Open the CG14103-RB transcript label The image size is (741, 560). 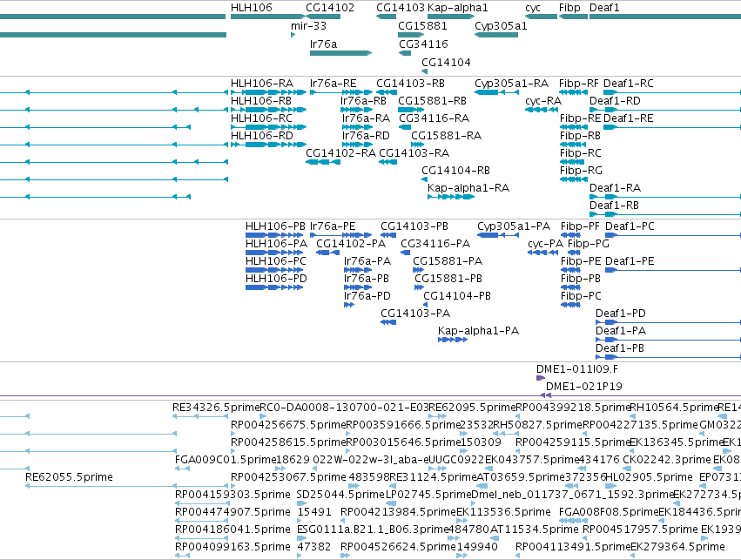click(x=411, y=84)
